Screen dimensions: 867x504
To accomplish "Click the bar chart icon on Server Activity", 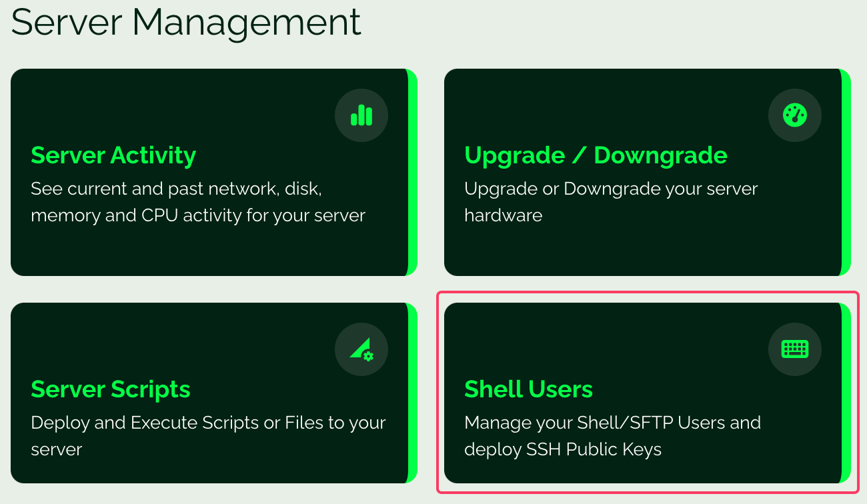I will coord(361,115).
